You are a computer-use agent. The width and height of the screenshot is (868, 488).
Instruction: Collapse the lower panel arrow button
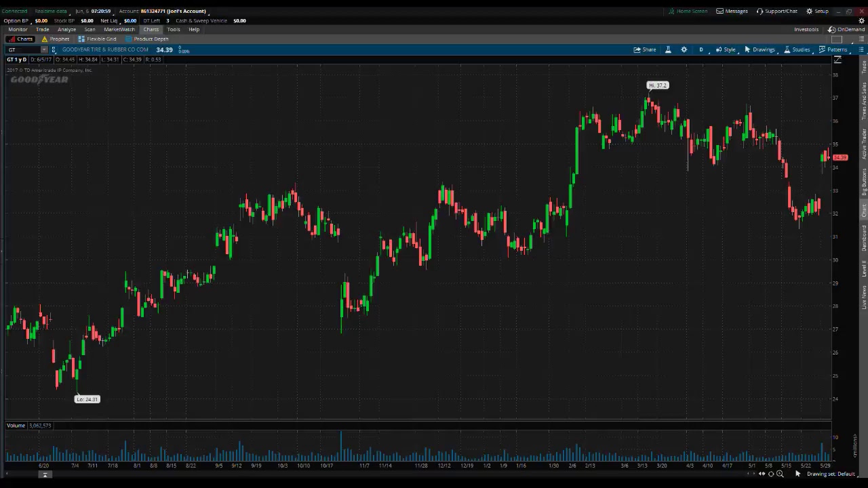click(45, 475)
